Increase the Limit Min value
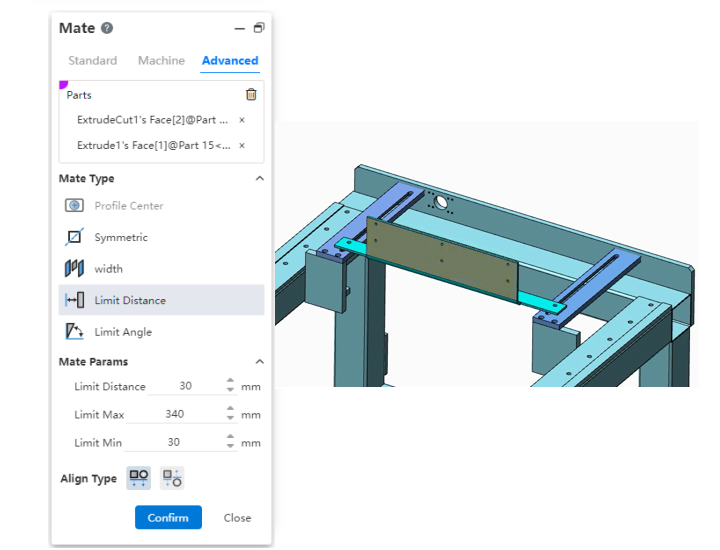Viewport: 720px width, 550px height. point(230,437)
